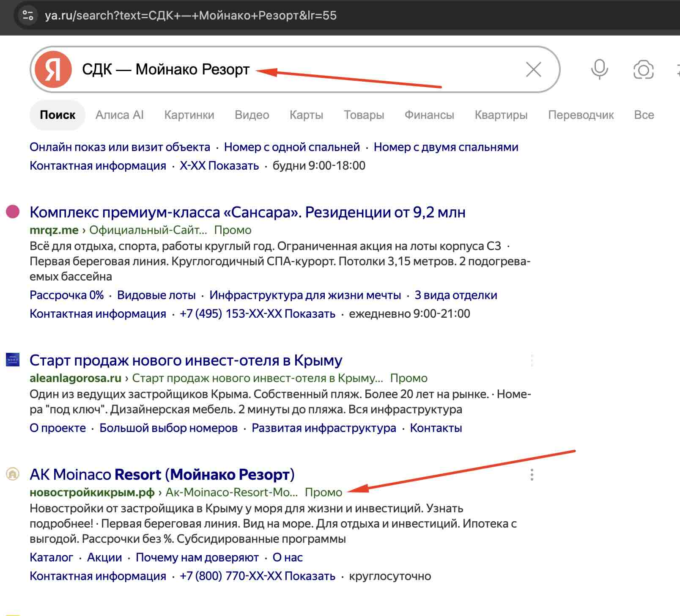680x616 pixels.
Task: Switch to the Карты tab
Action: pos(307,115)
